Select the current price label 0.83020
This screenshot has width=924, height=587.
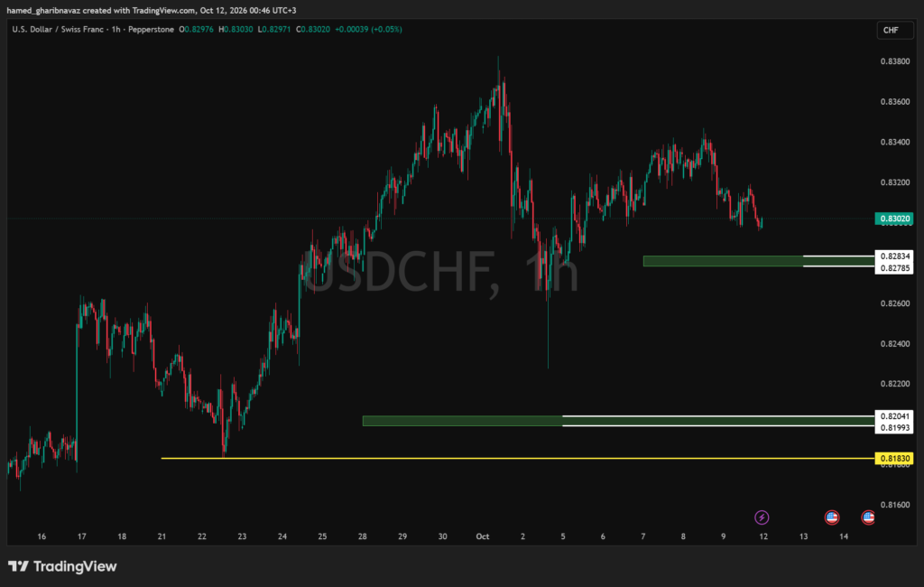click(894, 219)
